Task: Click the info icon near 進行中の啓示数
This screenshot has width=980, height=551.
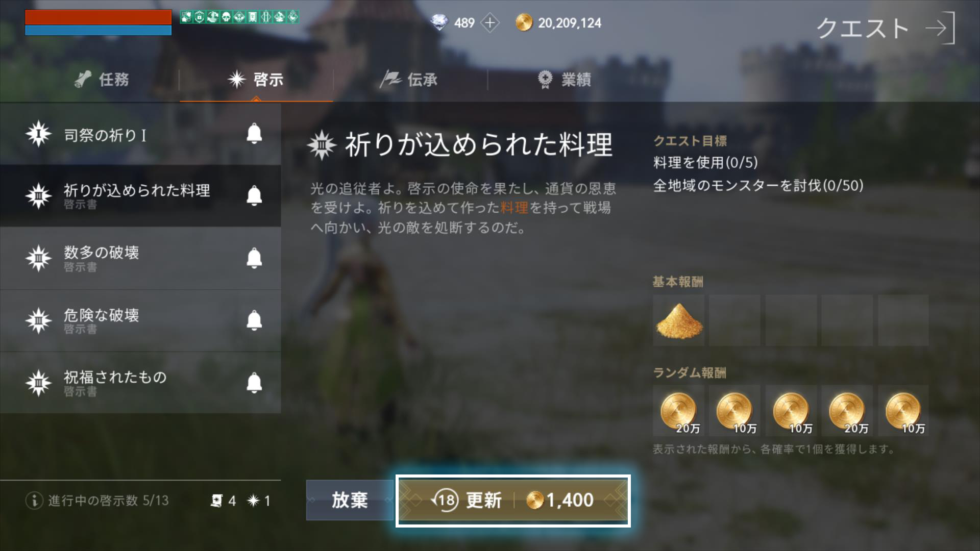Action: (34, 500)
